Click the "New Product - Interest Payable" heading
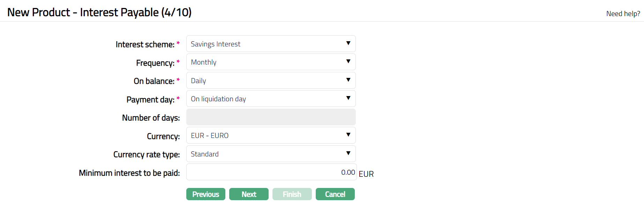644x211 pixels. click(99, 12)
